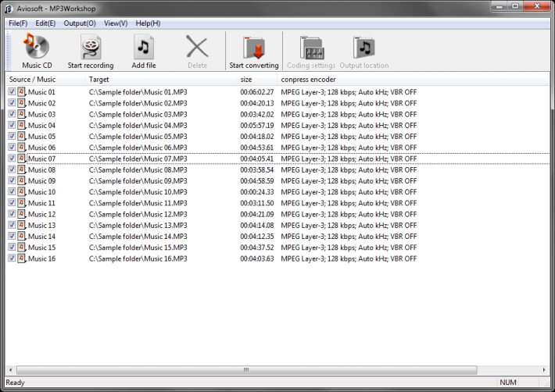This screenshot has height=392, width=555.
Task: Uncheck the Music 05 checkbox
Action: tap(12, 136)
